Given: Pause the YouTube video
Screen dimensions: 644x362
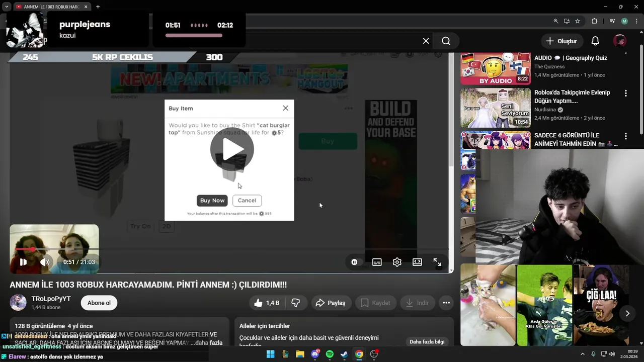Looking at the screenshot, I should [23, 262].
